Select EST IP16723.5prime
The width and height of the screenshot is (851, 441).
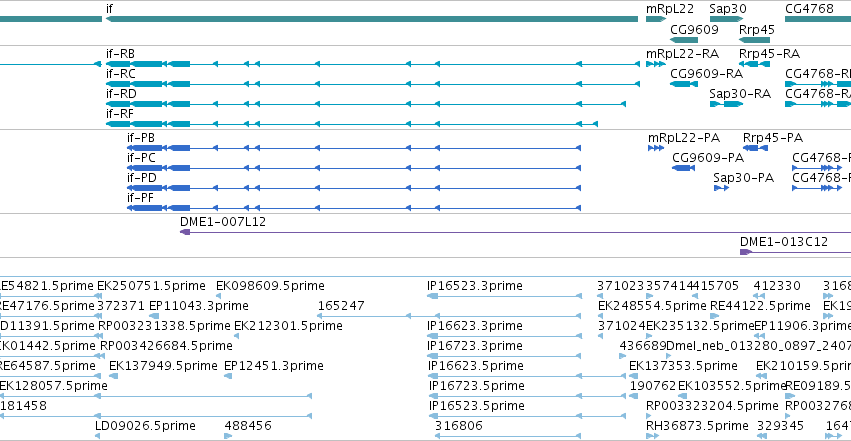477,386
